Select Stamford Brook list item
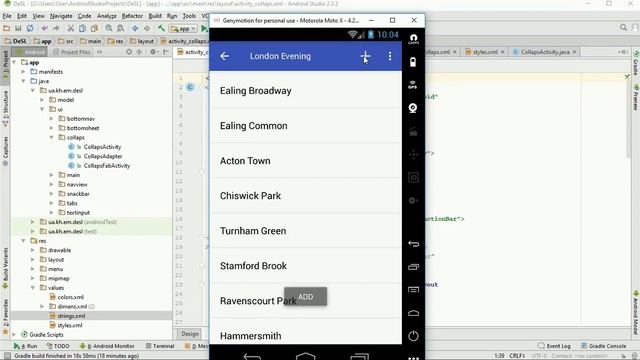Screen dimensions: 640x360 pyautogui.click(x=305, y=266)
